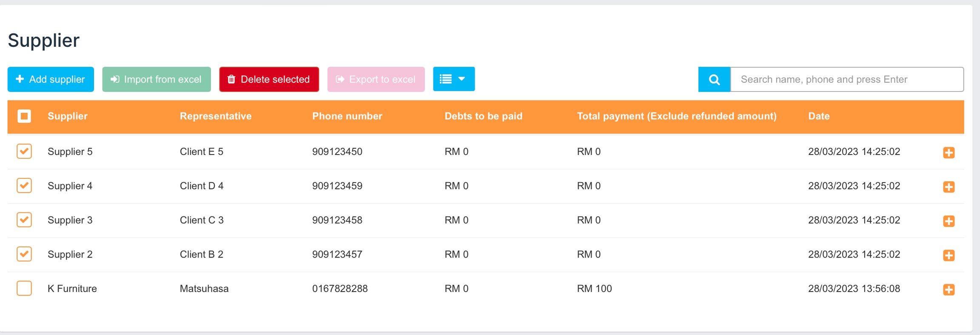Click the plus icon for K Furniture
The height and width of the screenshot is (335, 980).
point(949,289)
